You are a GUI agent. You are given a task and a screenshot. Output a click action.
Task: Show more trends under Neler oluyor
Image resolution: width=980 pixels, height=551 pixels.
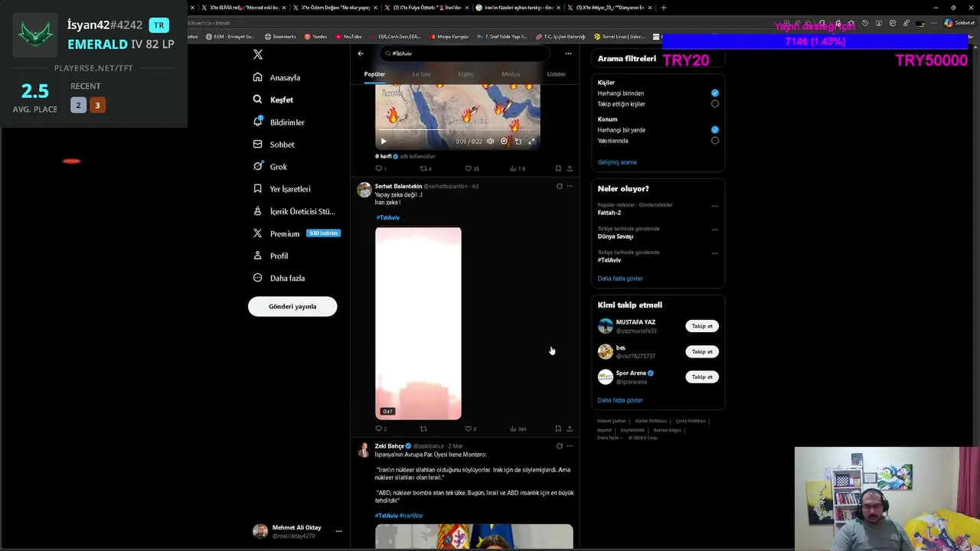click(620, 279)
